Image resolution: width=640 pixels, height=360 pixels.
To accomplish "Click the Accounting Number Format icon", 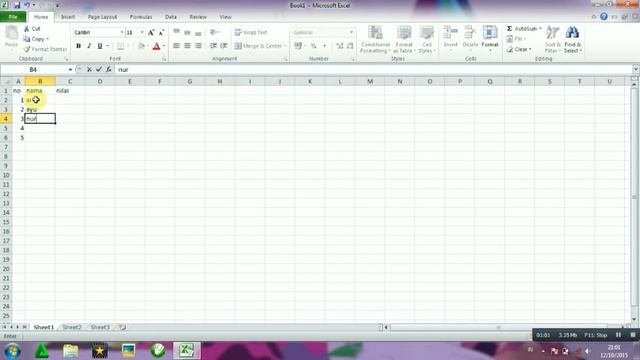I will pos(298,46).
